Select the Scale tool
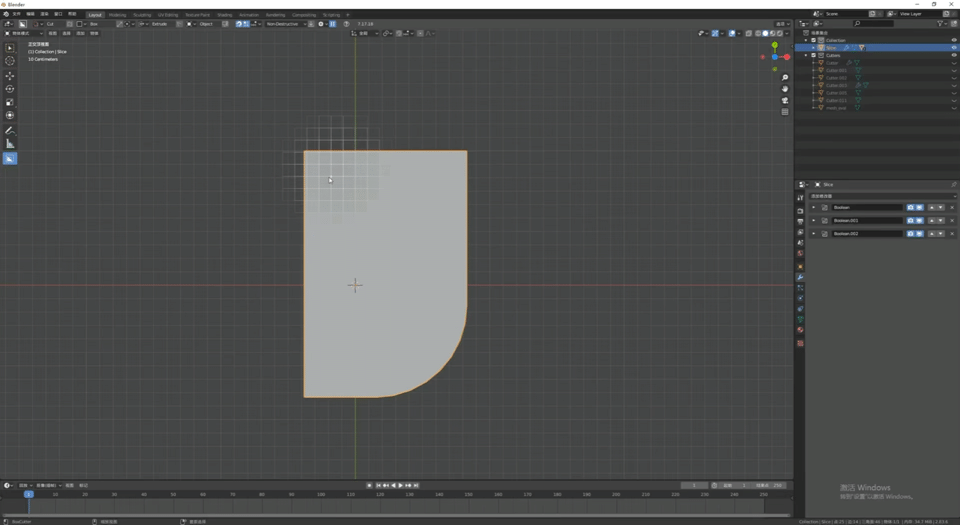 tap(10, 102)
